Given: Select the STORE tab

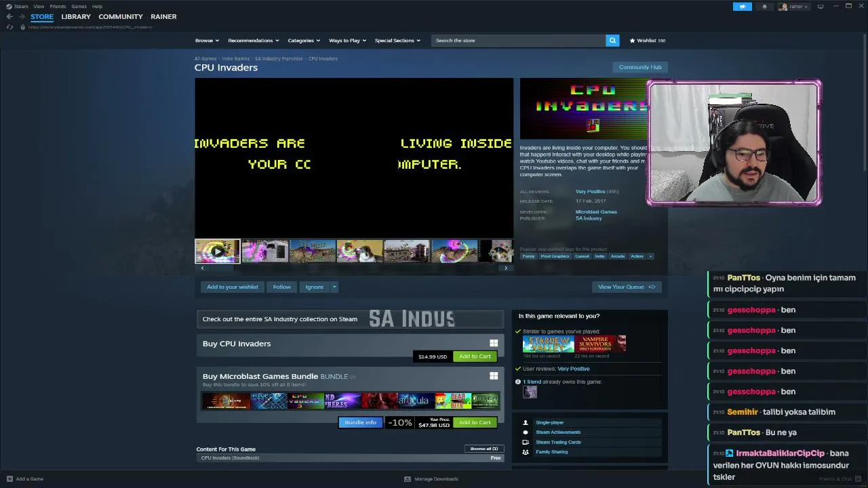Looking at the screenshot, I should pyautogui.click(x=42, y=16).
